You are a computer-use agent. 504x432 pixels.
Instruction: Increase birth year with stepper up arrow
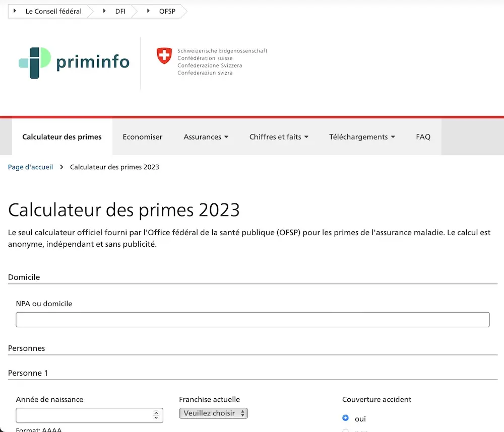tap(156, 413)
